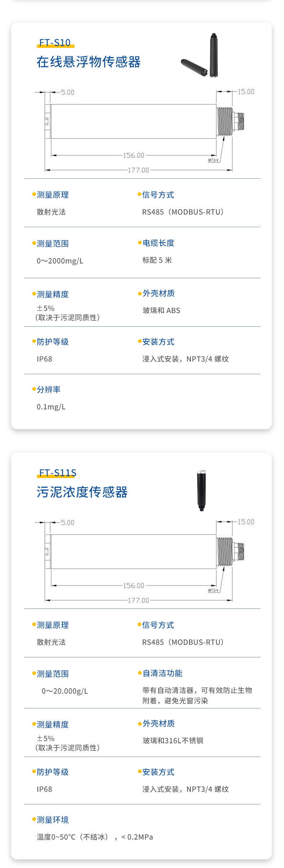
Task: Click the 标配 5 米 cable text
Action: 157,260
